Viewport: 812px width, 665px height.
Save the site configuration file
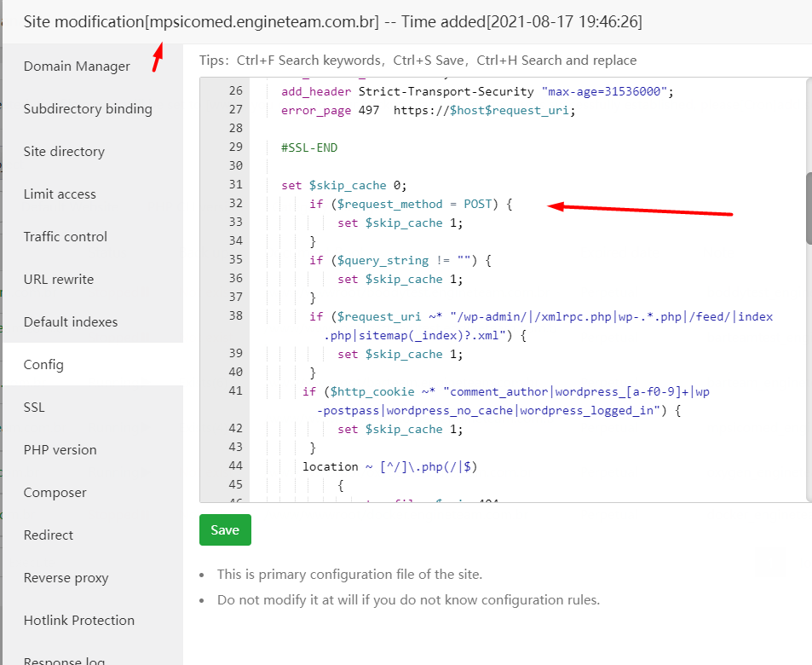[x=225, y=529]
